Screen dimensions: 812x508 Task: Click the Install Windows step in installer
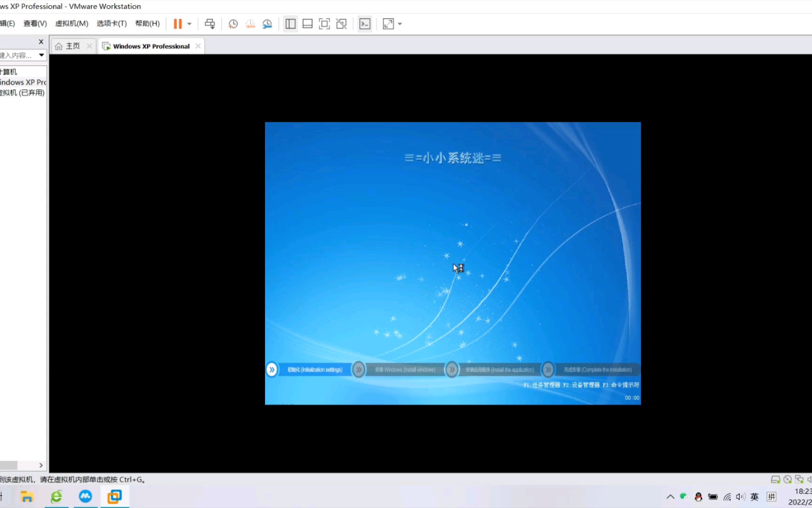pyautogui.click(x=405, y=370)
